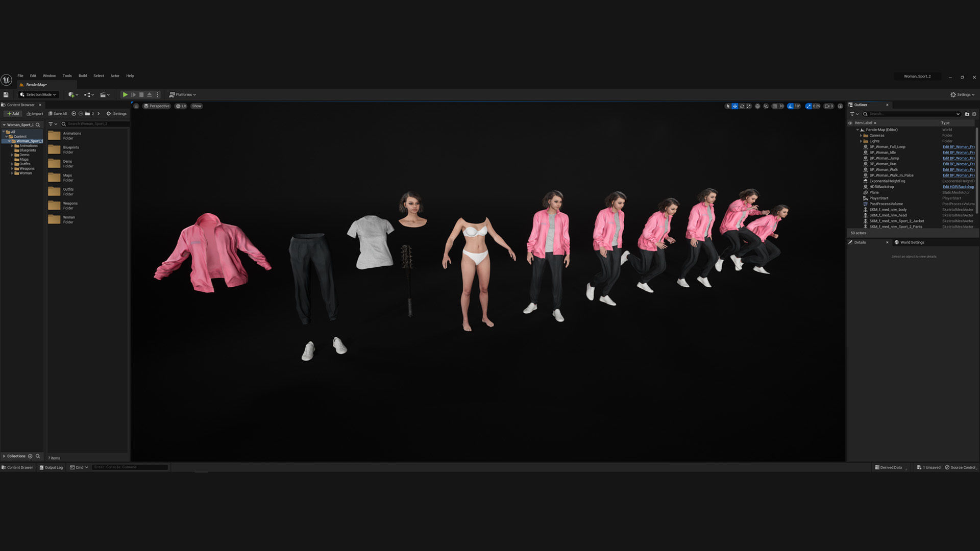Expand the Cameras folder in Outliner
The width and height of the screenshot is (980, 551).
pyautogui.click(x=861, y=136)
